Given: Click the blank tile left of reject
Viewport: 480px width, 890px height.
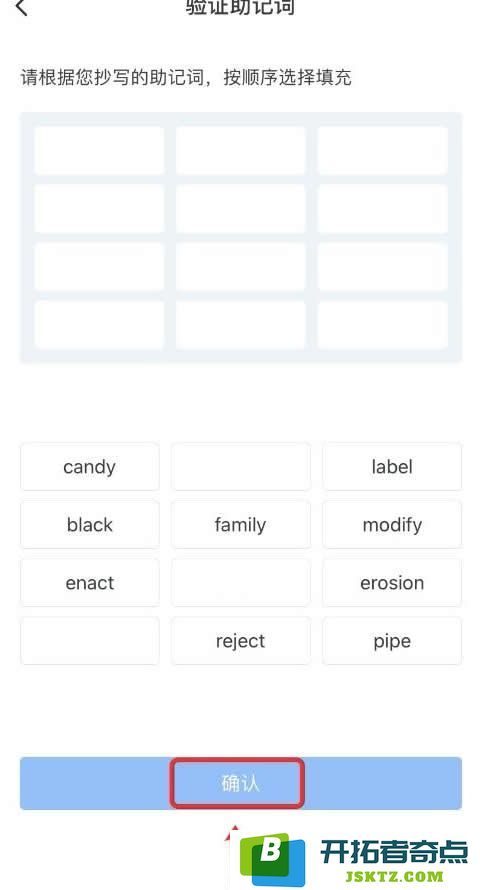Looking at the screenshot, I should 90,641.
